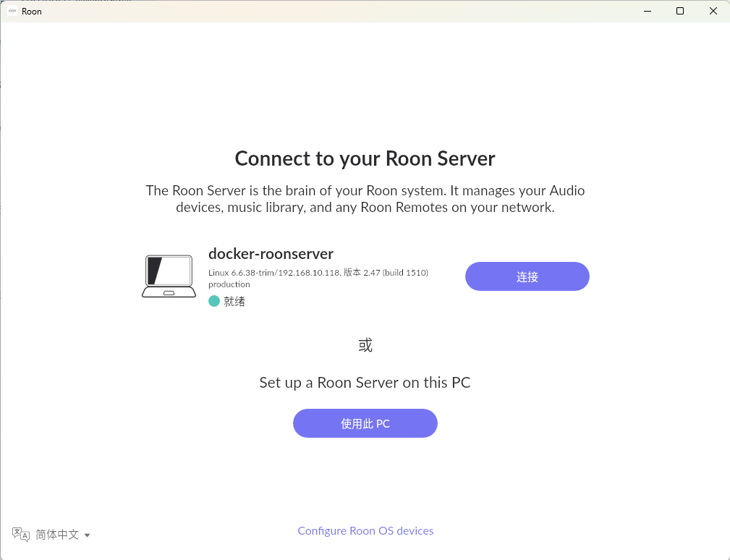This screenshot has width=730, height=560.
Task: Click the teal ready indicator under docker-roonserver
Action: tap(213, 300)
